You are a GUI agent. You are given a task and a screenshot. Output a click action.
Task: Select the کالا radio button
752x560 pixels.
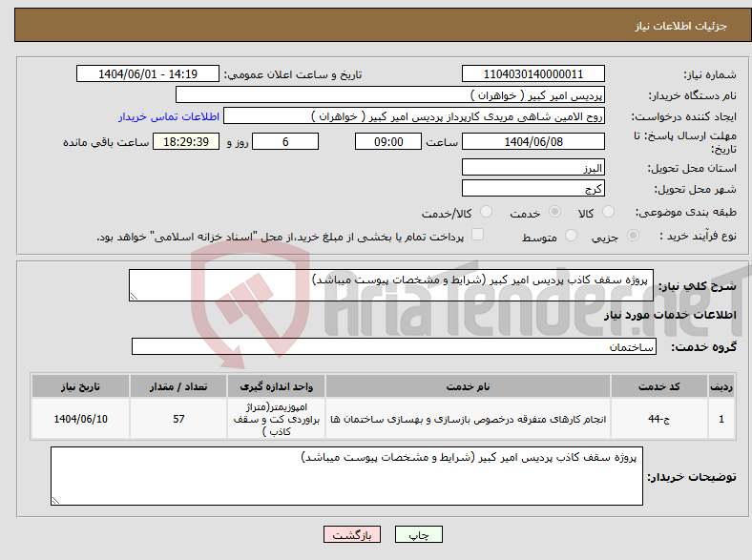[608, 212]
